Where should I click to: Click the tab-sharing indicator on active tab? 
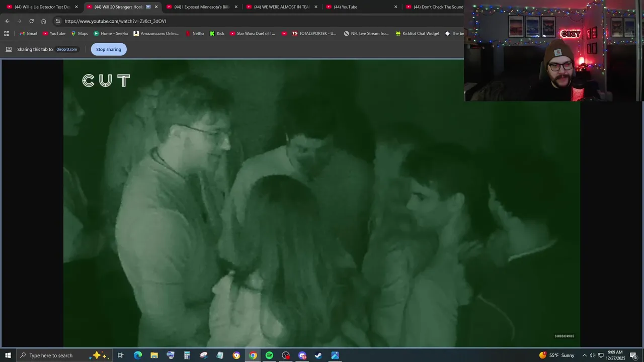point(148,7)
